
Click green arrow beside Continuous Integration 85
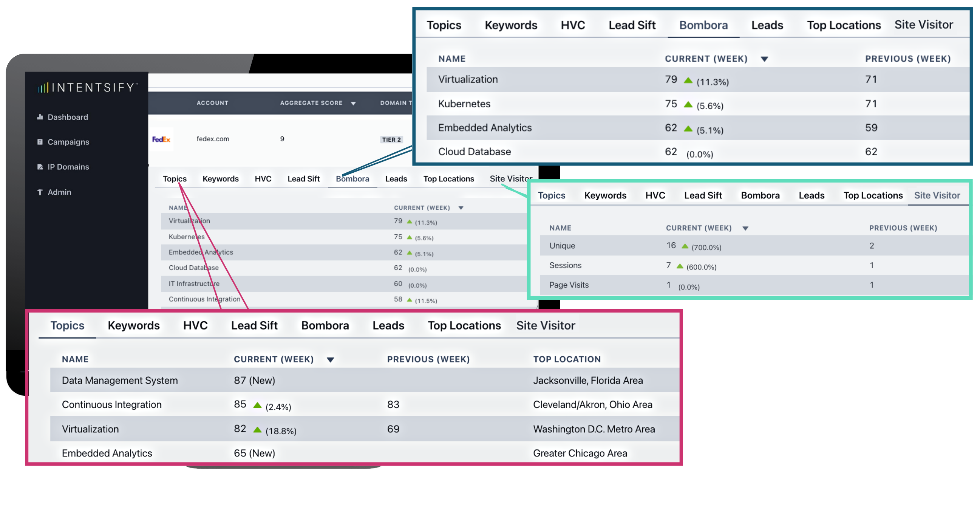pyautogui.click(x=257, y=405)
